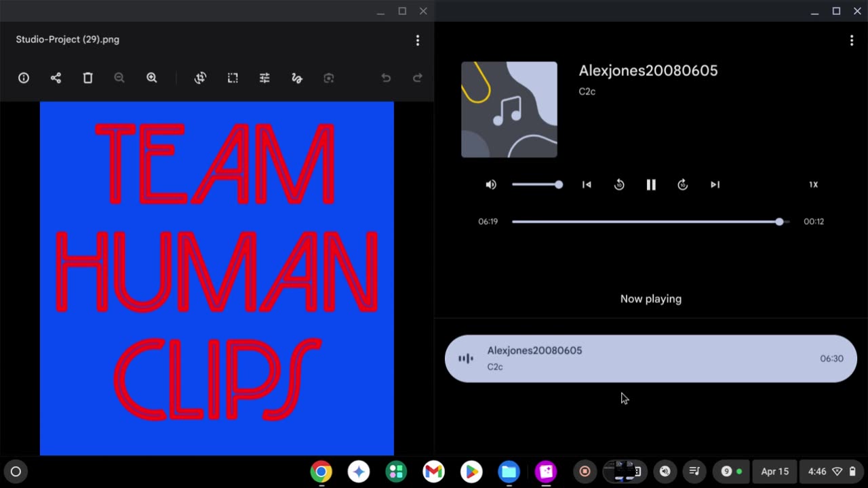Delete the Studio-Project image
This screenshot has height=488, width=868.
[x=87, y=78]
